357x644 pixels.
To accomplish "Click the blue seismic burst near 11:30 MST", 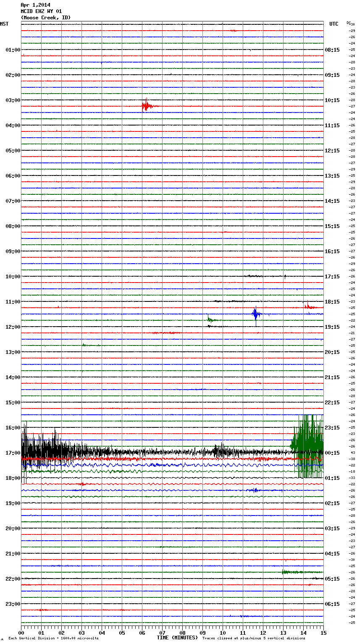I will (256, 314).
